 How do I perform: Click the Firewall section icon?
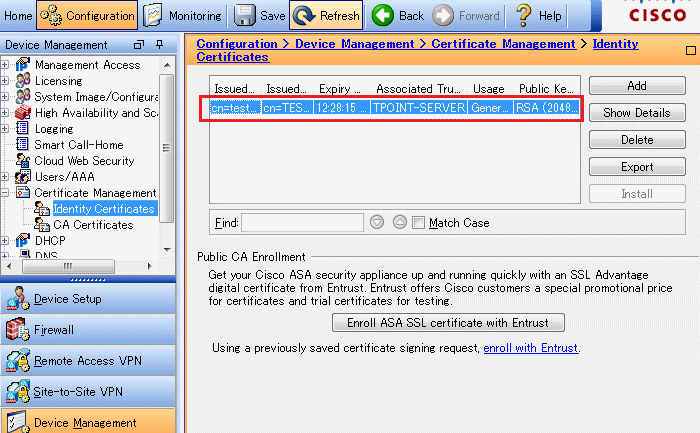click(18, 329)
